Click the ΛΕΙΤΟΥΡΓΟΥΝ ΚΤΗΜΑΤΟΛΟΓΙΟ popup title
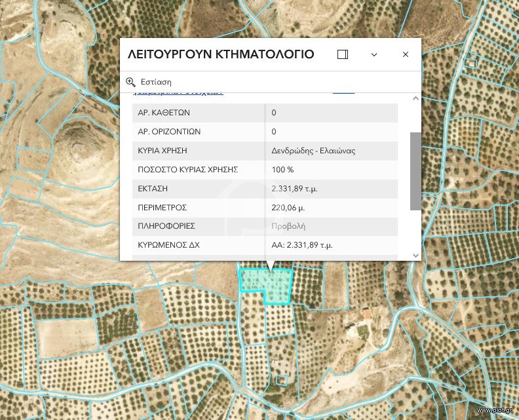This screenshot has height=420, width=519. [x=221, y=54]
